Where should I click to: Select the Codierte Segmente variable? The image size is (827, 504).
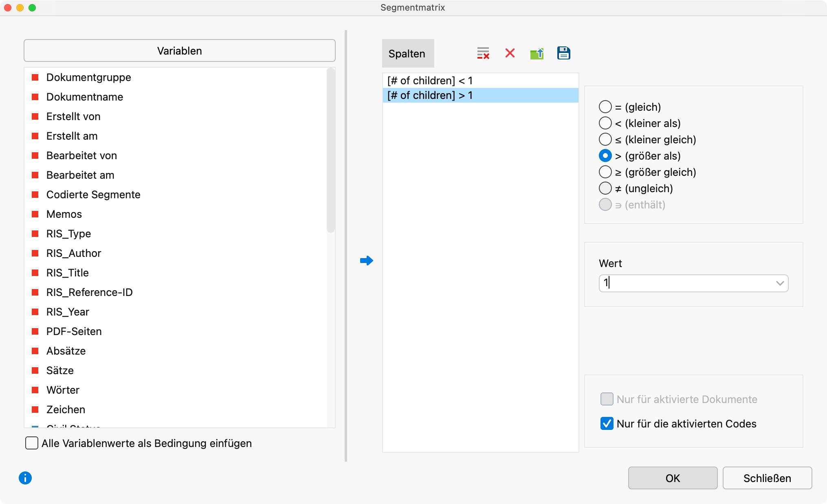[93, 195]
